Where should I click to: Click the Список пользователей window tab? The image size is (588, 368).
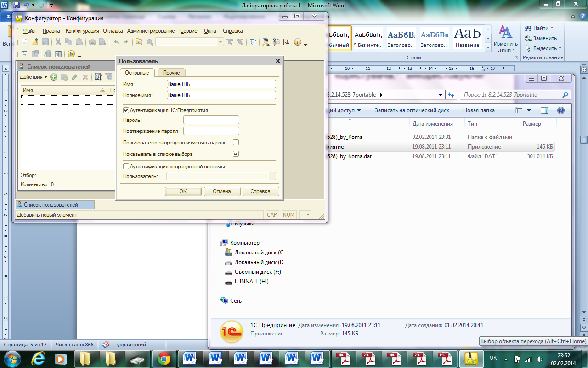(55, 205)
